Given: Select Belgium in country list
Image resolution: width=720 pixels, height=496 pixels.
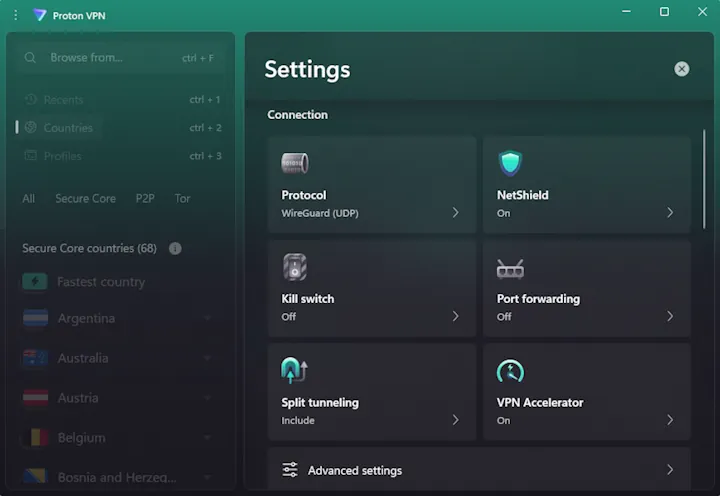Looking at the screenshot, I should (x=82, y=438).
